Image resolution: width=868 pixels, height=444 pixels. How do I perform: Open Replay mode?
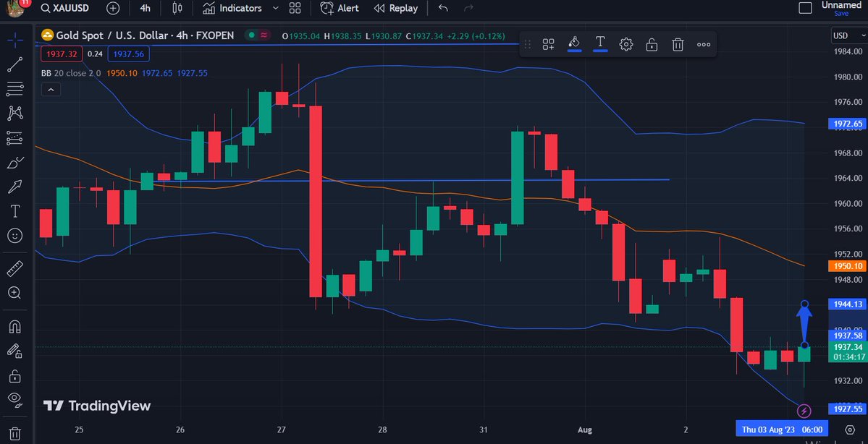click(396, 8)
